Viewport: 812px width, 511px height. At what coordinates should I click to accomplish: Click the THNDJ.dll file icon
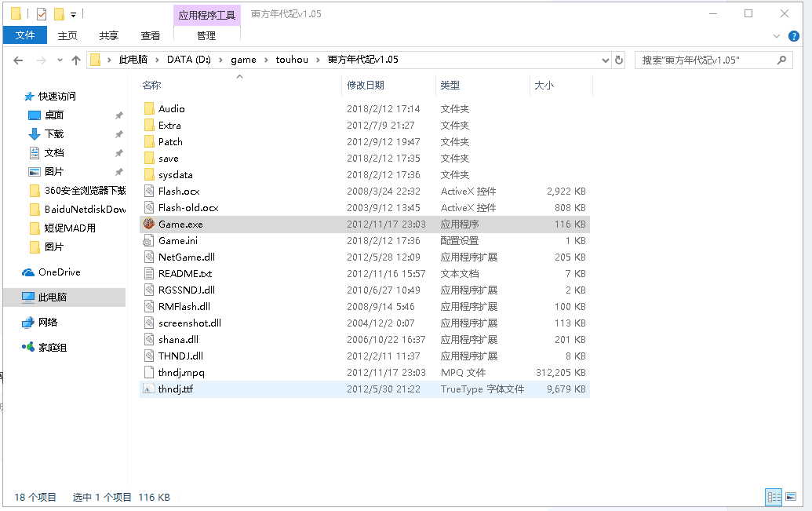(x=149, y=356)
